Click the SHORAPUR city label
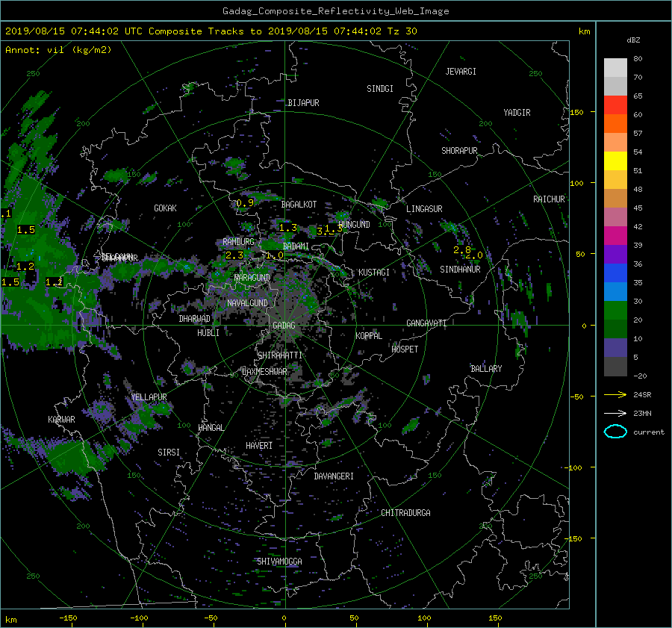The image size is (672, 628). [x=459, y=151]
